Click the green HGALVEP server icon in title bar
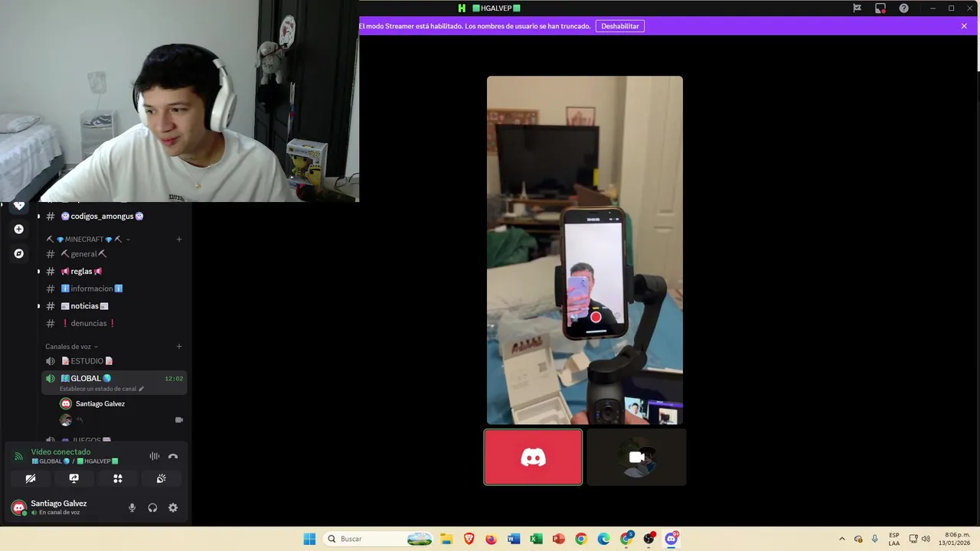 (x=462, y=8)
